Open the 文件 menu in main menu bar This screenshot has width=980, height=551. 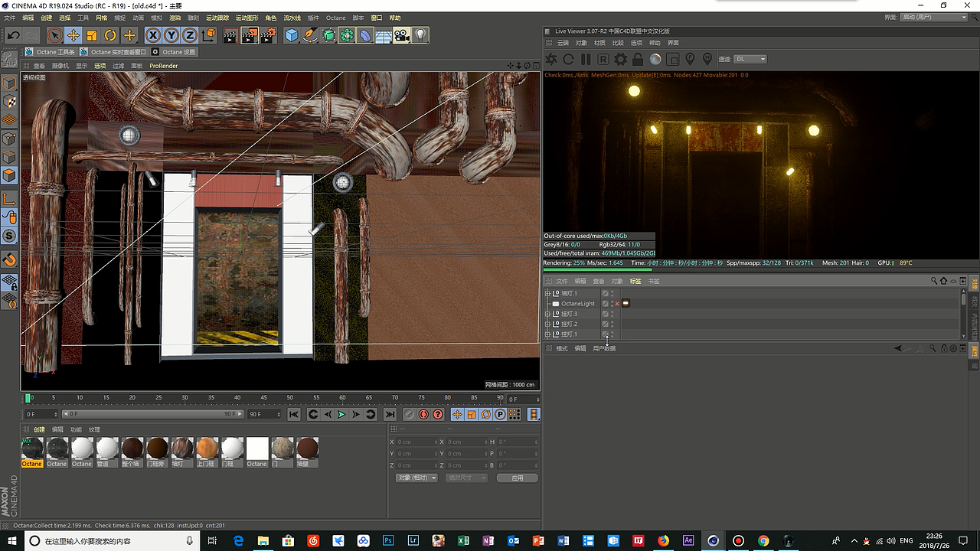[9, 17]
